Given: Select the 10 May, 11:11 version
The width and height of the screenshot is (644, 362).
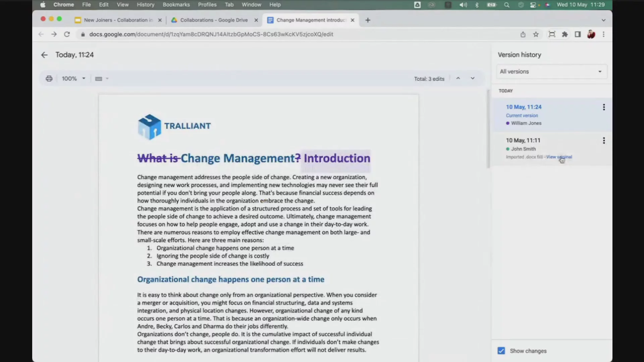Looking at the screenshot, I should pos(552,149).
